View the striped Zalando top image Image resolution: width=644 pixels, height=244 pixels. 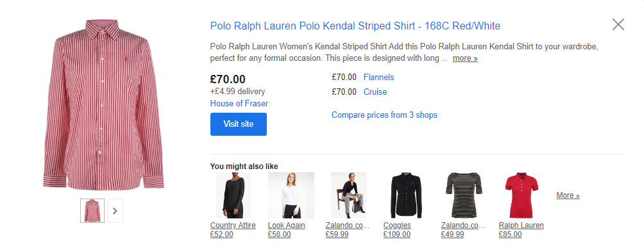[x=464, y=195]
